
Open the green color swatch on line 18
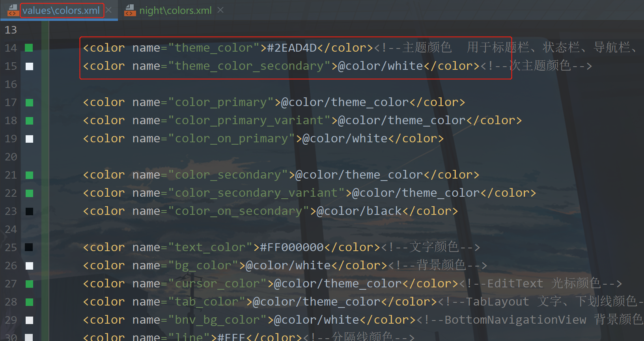tap(29, 121)
